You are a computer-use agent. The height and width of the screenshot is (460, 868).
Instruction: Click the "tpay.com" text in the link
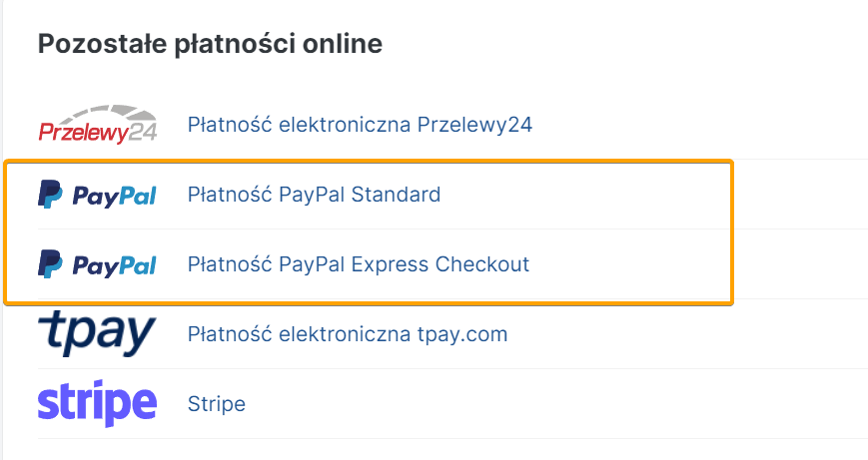click(x=462, y=334)
